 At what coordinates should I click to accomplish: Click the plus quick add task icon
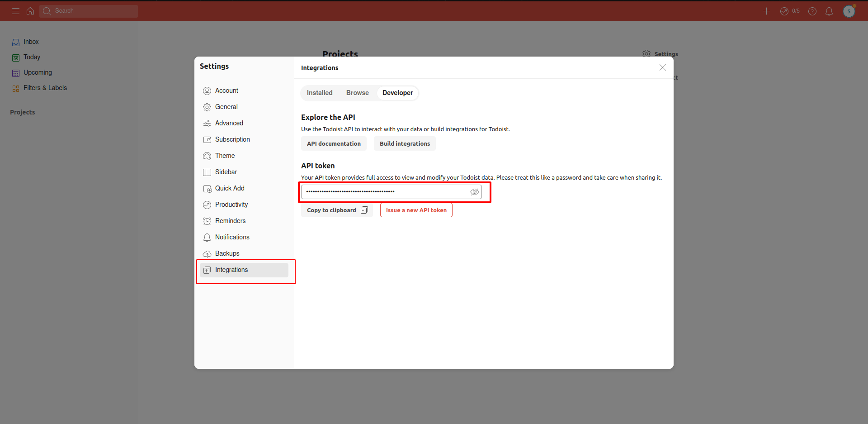(x=766, y=11)
